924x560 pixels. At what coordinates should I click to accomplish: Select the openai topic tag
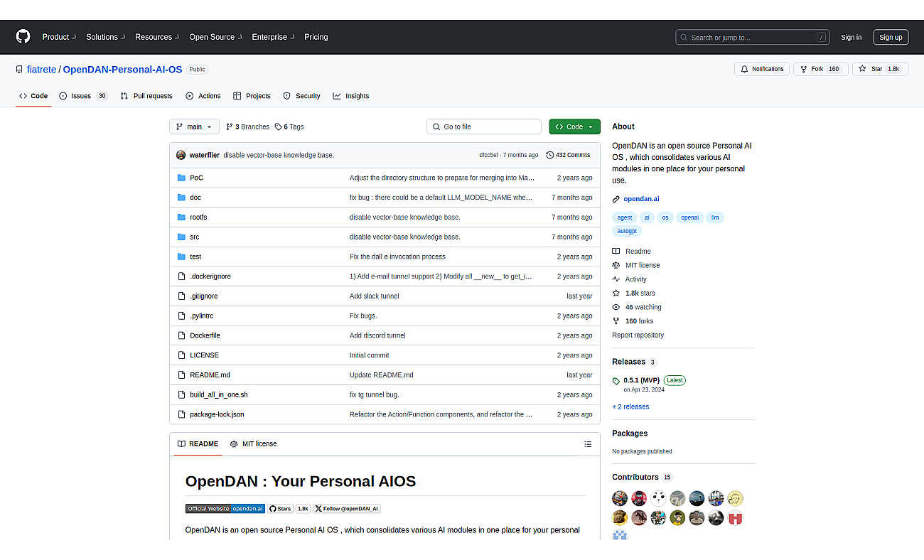[x=689, y=217]
